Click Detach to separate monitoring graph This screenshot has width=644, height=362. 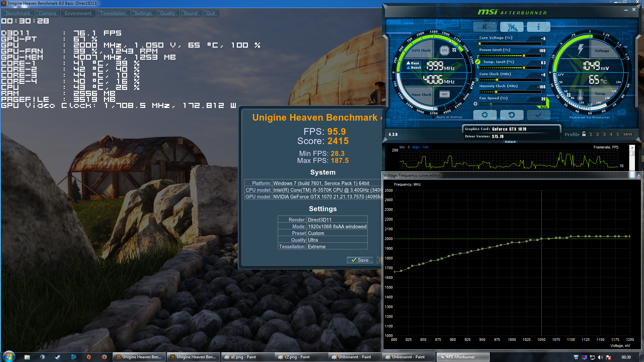click(x=510, y=142)
